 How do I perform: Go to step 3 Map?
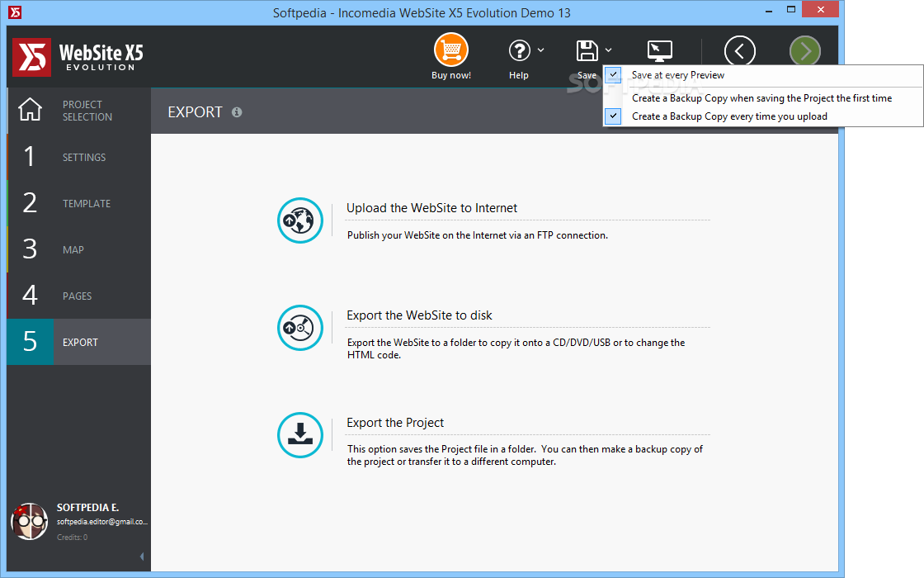coord(79,249)
